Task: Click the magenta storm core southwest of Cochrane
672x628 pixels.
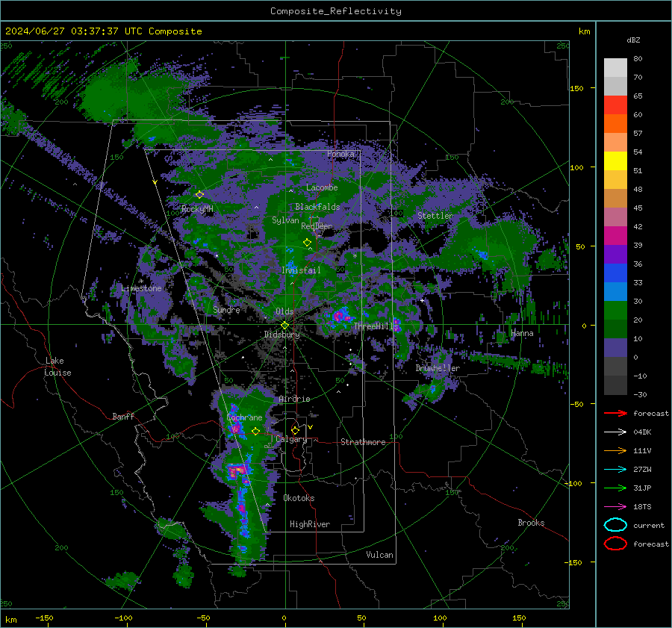Action: [235, 427]
